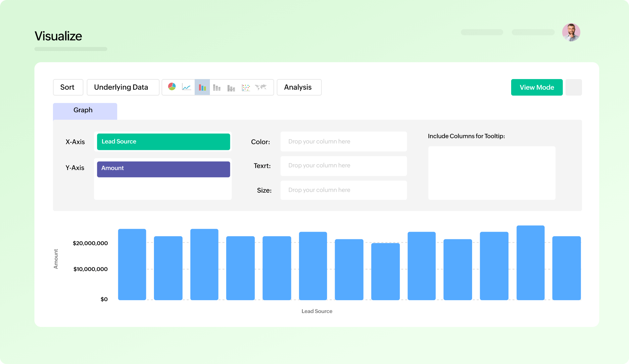Select the Lead Source X-Axis column chip
The image size is (629, 364).
pyautogui.click(x=164, y=142)
